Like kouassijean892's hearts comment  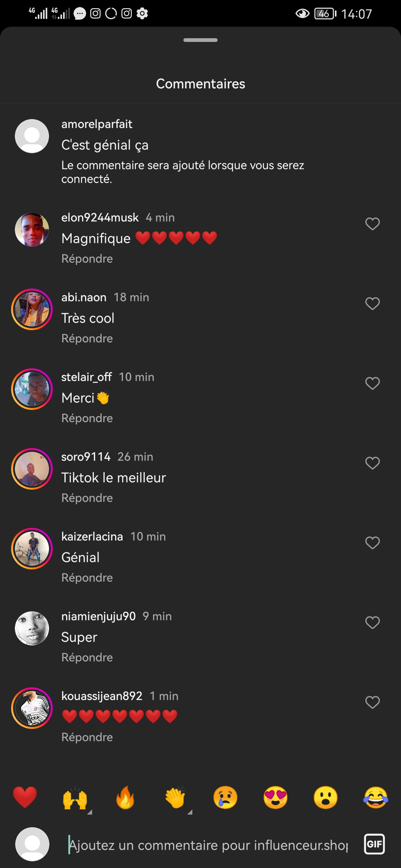(x=372, y=702)
